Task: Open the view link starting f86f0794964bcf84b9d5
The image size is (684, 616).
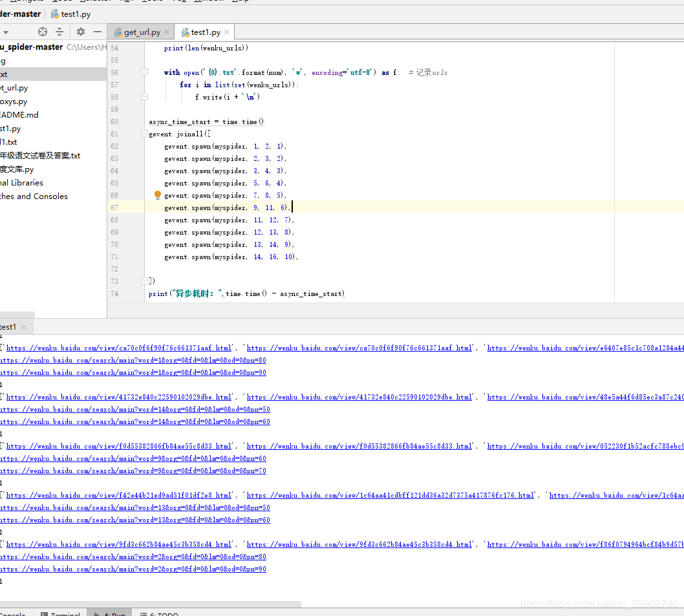Action: [586, 544]
